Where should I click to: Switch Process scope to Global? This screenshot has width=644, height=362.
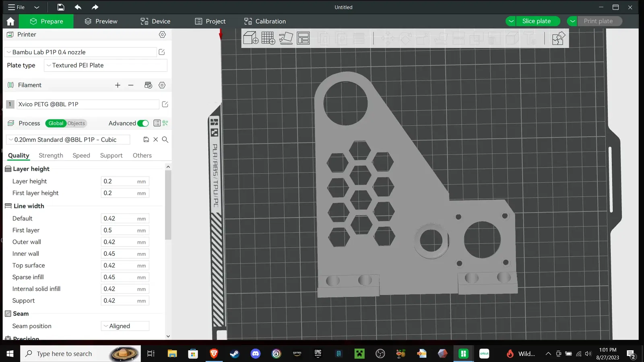click(56, 123)
